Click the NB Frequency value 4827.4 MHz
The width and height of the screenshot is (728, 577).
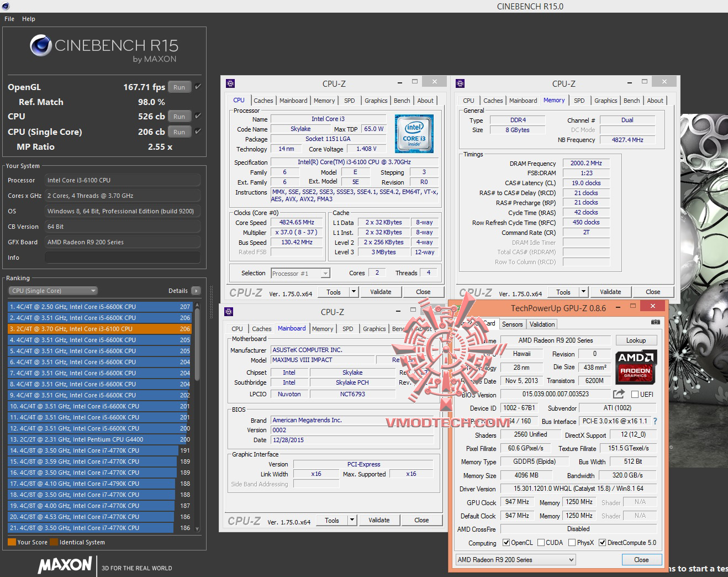(x=627, y=140)
